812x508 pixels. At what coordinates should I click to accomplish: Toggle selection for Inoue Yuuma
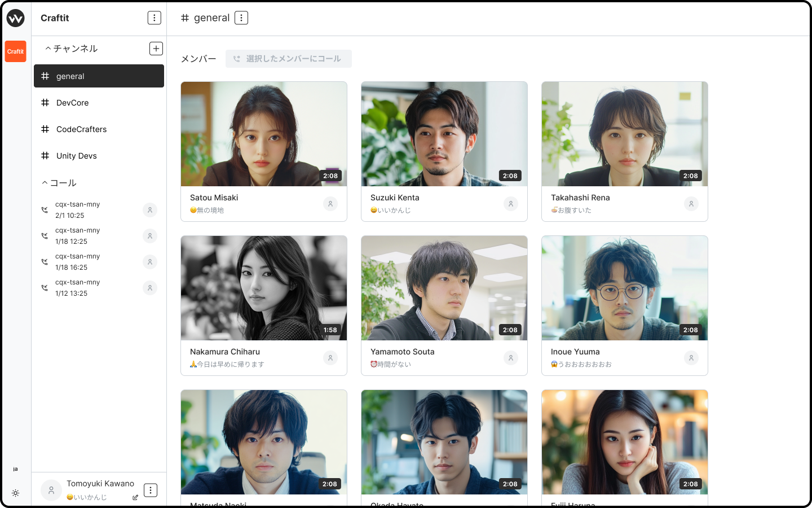(691, 358)
